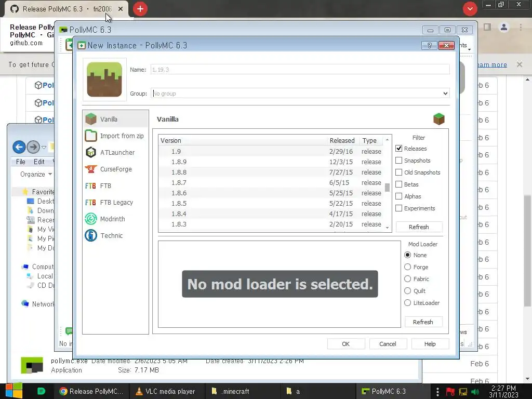Select version 1.8.8 row
The height and width of the screenshot is (399, 532).
[271, 172]
